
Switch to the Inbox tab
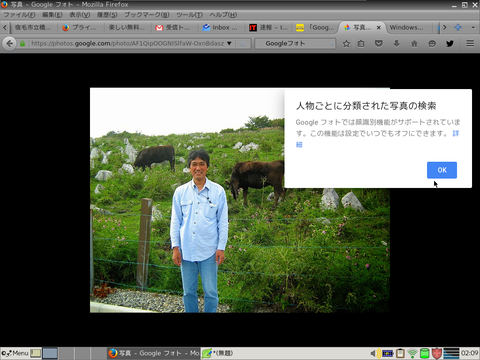tap(221, 27)
